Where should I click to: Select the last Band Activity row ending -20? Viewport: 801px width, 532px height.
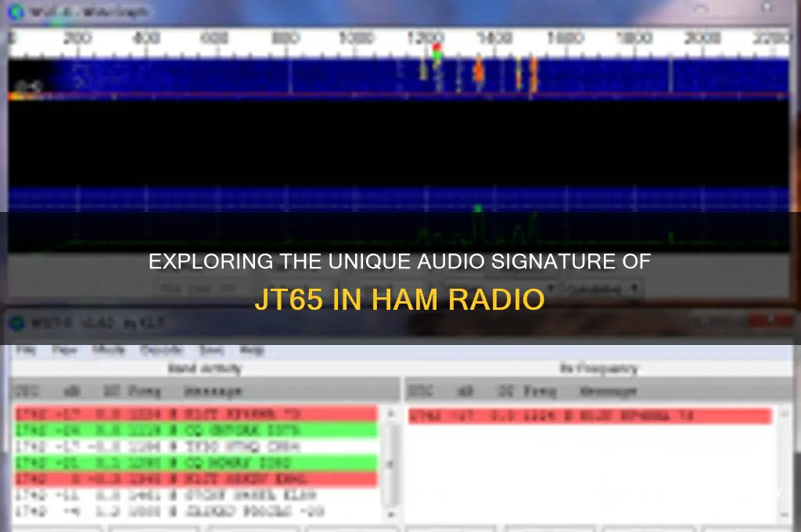coord(196,512)
